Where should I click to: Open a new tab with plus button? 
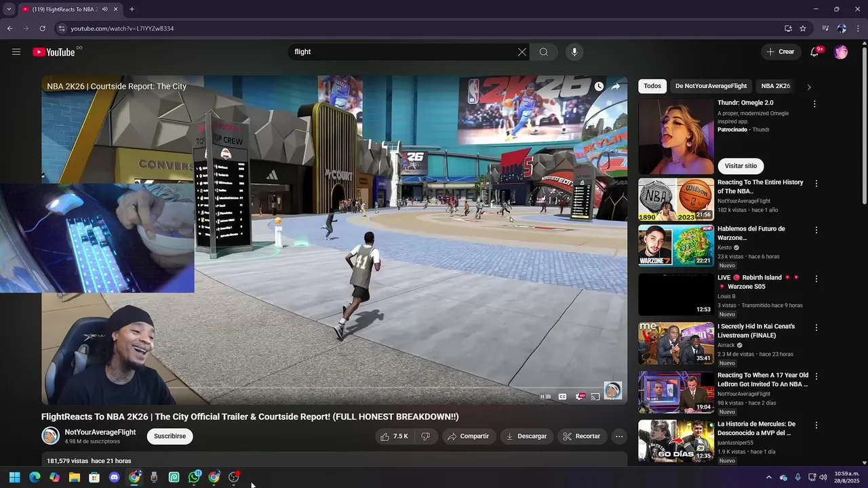(x=132, y=9)
